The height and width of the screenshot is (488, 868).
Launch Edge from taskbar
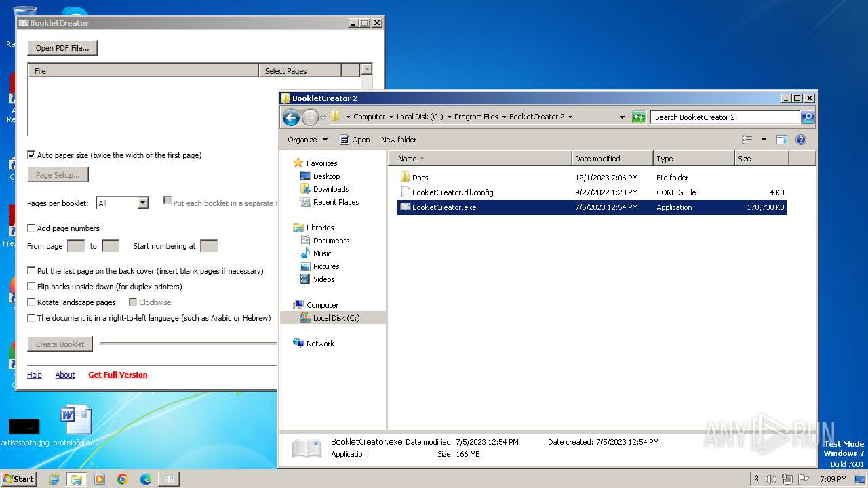coord(146,479)
